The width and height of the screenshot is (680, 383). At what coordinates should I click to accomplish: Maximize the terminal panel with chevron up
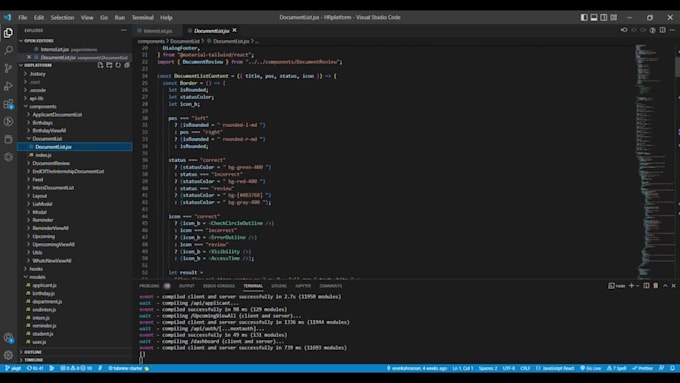point(665,286)
